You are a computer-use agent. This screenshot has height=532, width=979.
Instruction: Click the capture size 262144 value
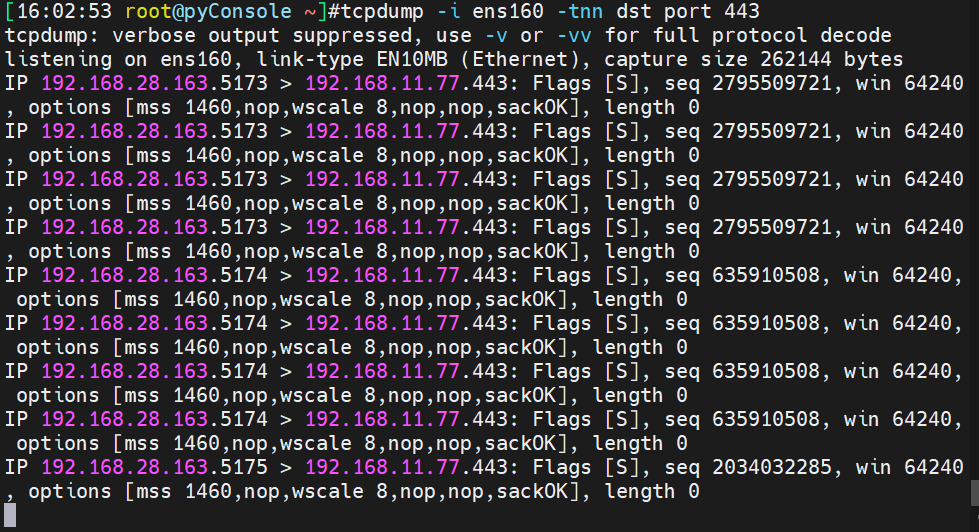pos(783,60)
